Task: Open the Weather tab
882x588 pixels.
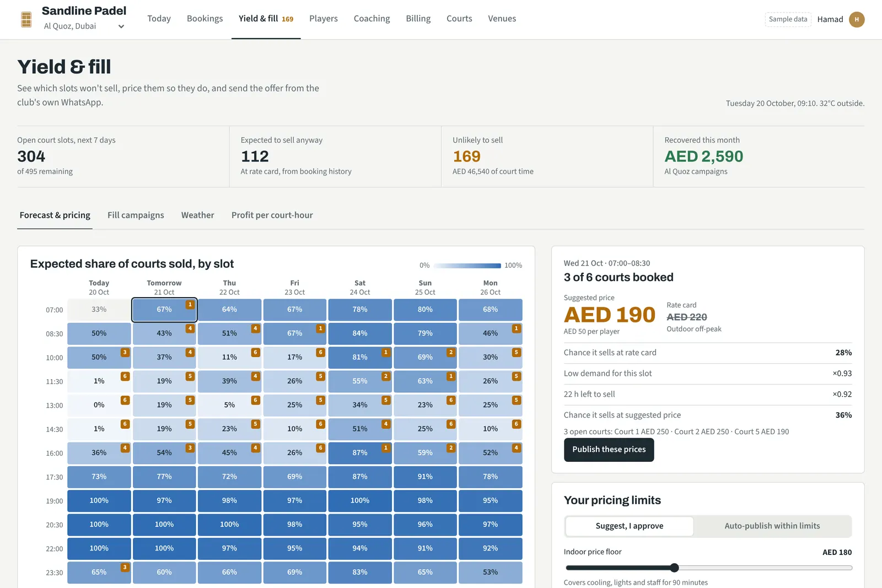Action: 197,215
